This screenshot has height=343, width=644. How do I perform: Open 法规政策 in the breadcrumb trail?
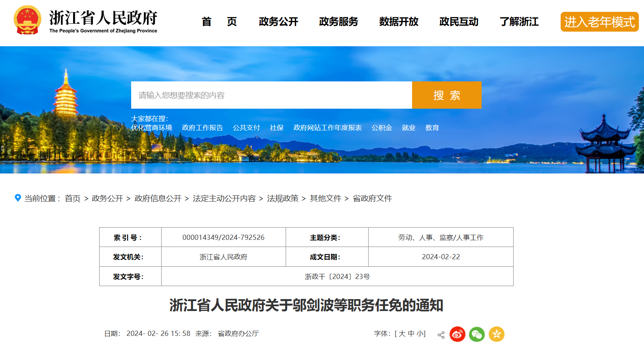coord(282,198)
